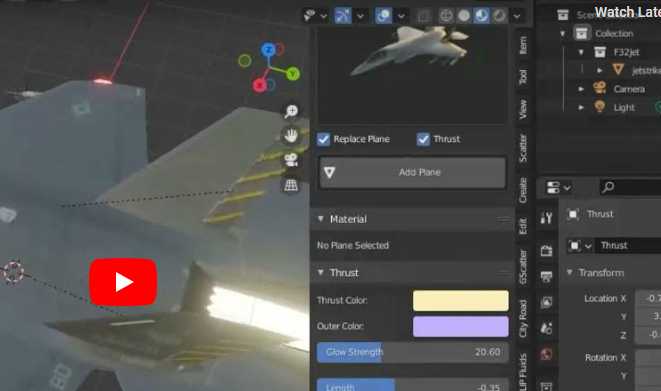This screenshot has height=391, width=661.
Task: Expand the jetstrike mesh item
Action: pyautogui.click(x=599, y=70)
